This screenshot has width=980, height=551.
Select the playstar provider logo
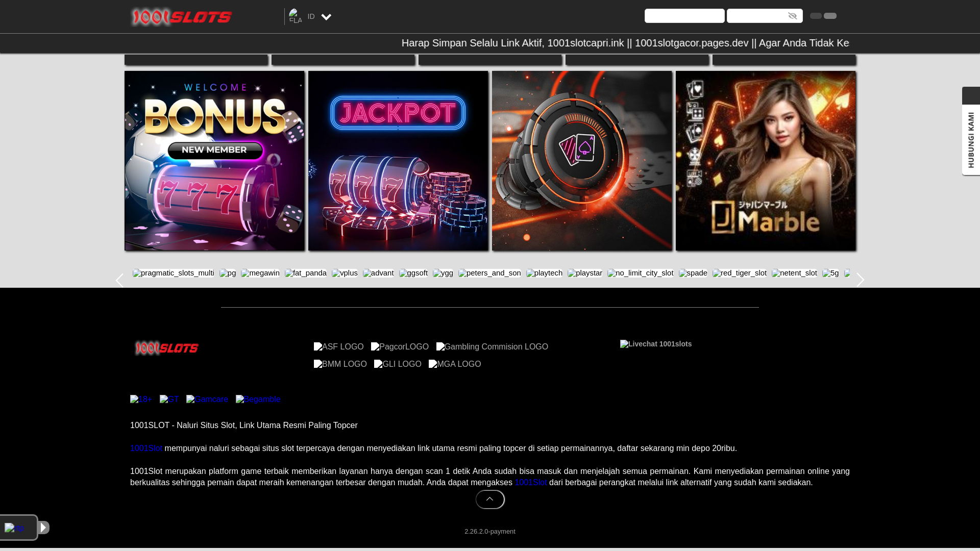click(x=585, y=273)
